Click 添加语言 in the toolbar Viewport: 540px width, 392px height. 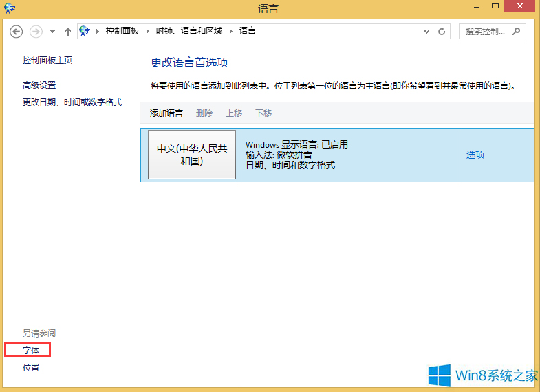tap(166, 113)
